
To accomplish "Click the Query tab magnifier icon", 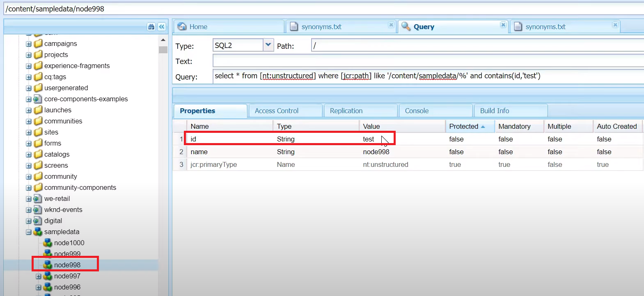I will (406, 27).
